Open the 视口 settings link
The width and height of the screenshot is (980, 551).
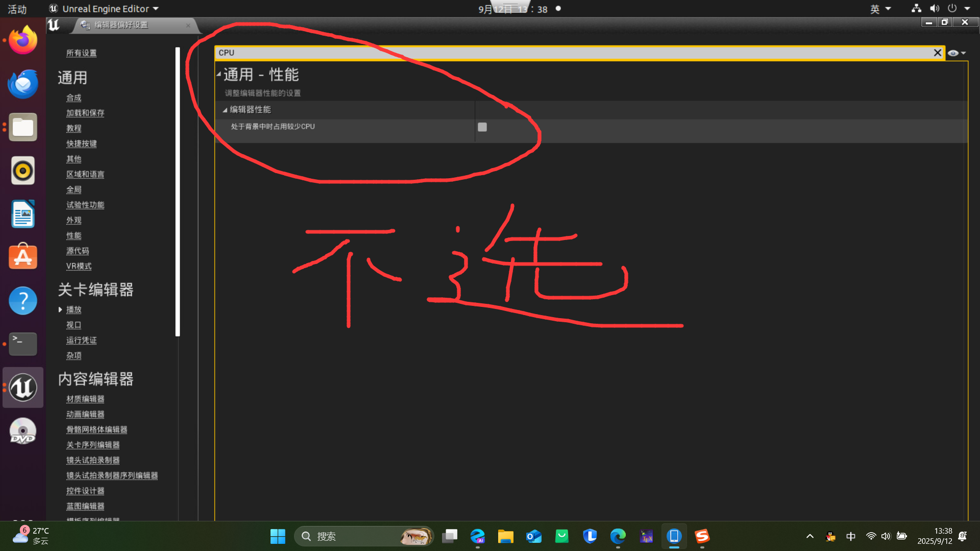point(73,325)
